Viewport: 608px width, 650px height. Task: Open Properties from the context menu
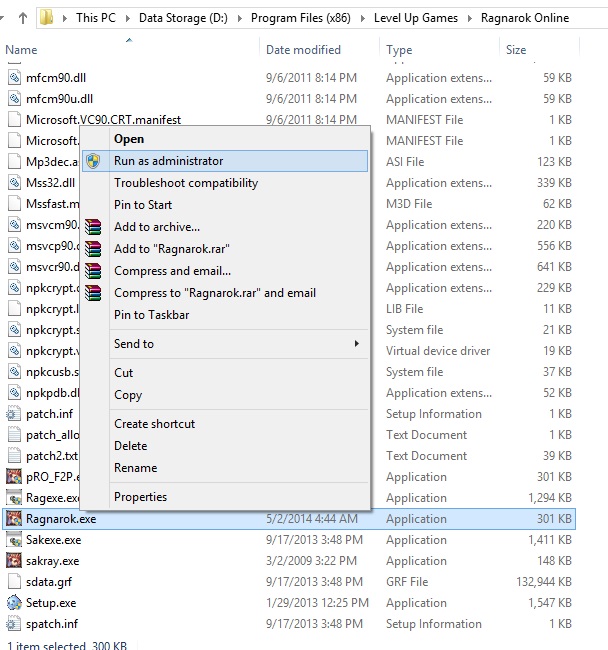224,497
